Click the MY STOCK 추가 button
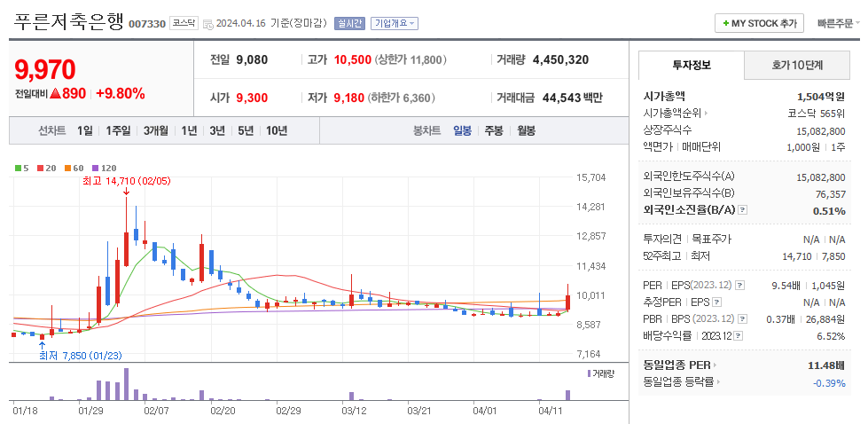Image resolution: width=868 pixels, height=424 pixels. 759,23
